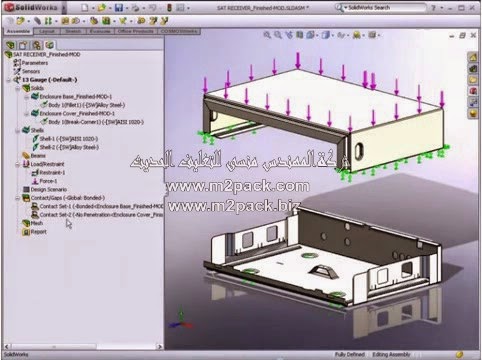Collapse the Solids folder
The height and width of the screenshot is (360, 482).
(x=18, y=88)
